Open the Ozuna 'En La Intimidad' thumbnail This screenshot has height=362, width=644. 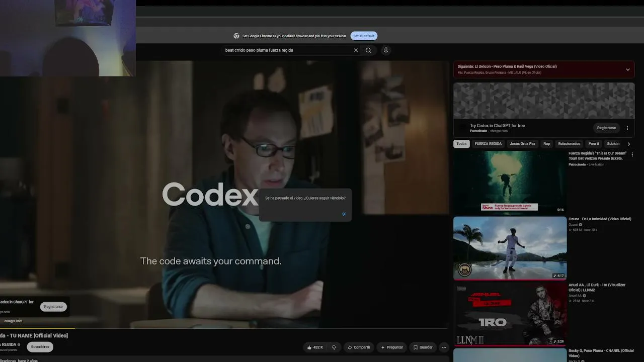click(x=510, y=248)
